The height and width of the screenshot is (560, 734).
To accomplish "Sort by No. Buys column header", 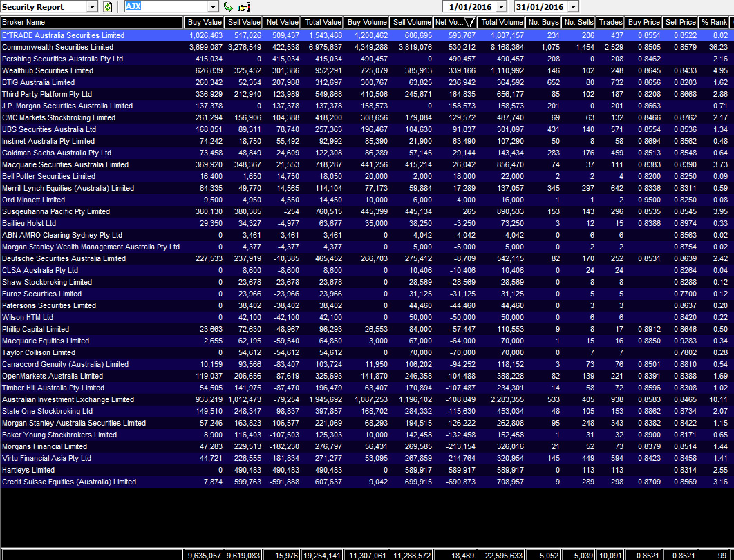I will [543, 22].
